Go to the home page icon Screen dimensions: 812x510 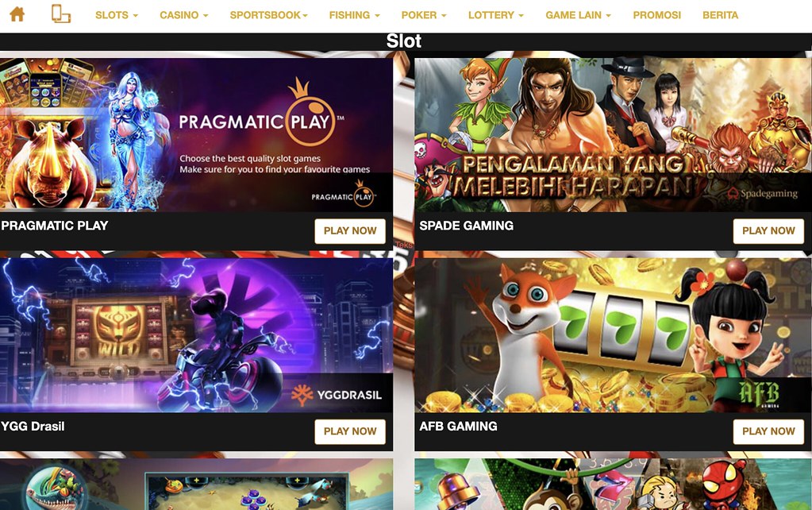pyautogui.click(x=17, y=14)
